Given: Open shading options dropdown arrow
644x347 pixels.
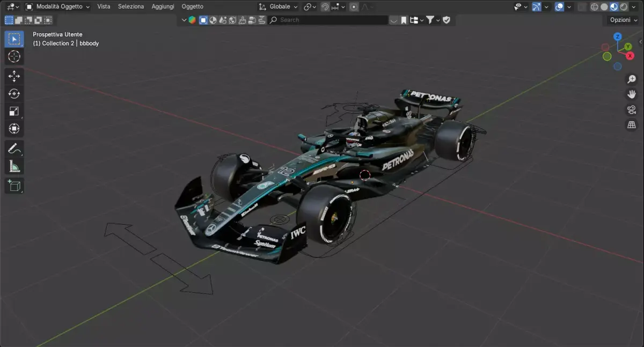Looking at the screenshot, I should (x=633, y=7).
